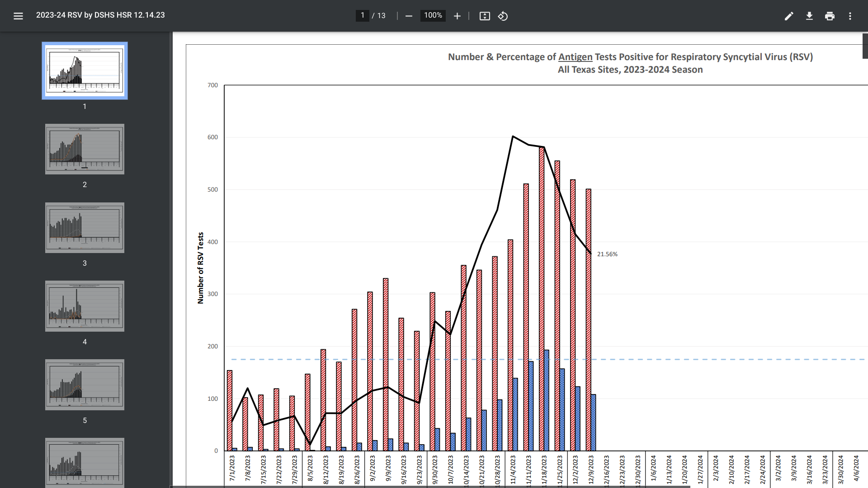Viewport: 868px width, 488px height.
Task: Click the underlined Antigen word in chart title
Action: click(575, 57)
